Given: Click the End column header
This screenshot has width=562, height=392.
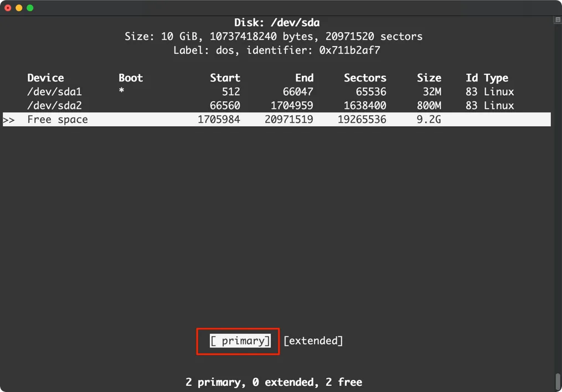Looking at the screenshot, I should [x=305, y=78].
